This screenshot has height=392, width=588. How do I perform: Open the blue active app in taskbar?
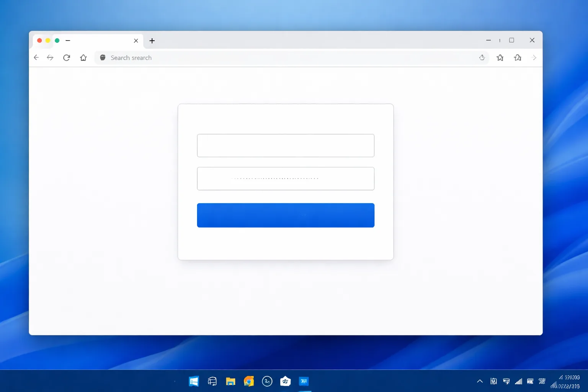click(304, 381)
